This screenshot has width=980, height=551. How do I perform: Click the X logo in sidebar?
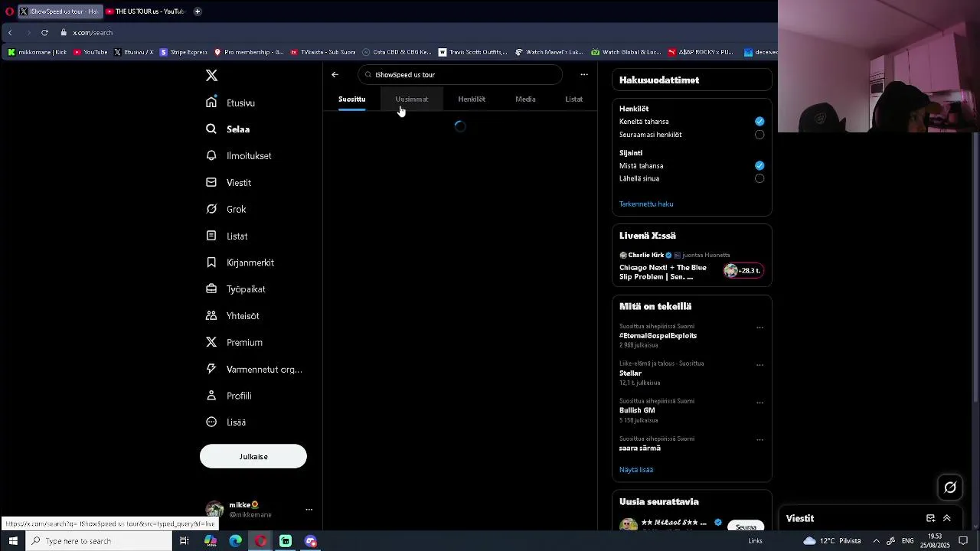pyautogui.click(x=211, y=75)
